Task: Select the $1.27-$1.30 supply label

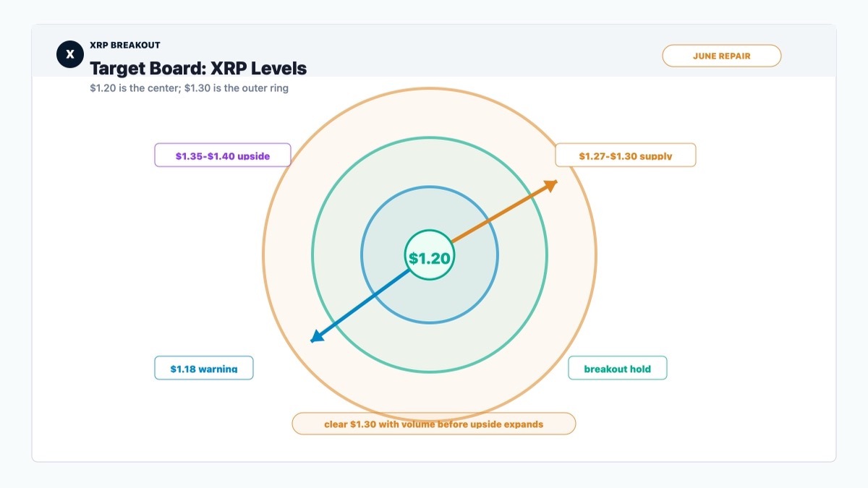Action: point(626,155)
